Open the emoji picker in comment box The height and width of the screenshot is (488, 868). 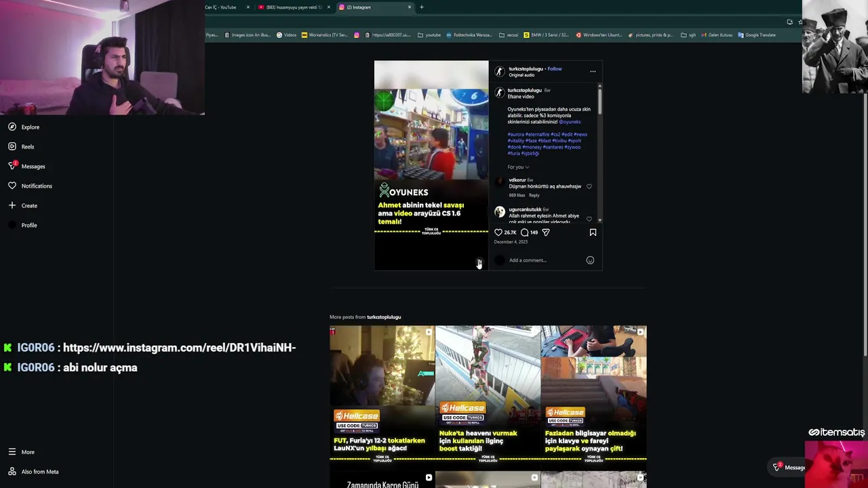pos(590,260)
